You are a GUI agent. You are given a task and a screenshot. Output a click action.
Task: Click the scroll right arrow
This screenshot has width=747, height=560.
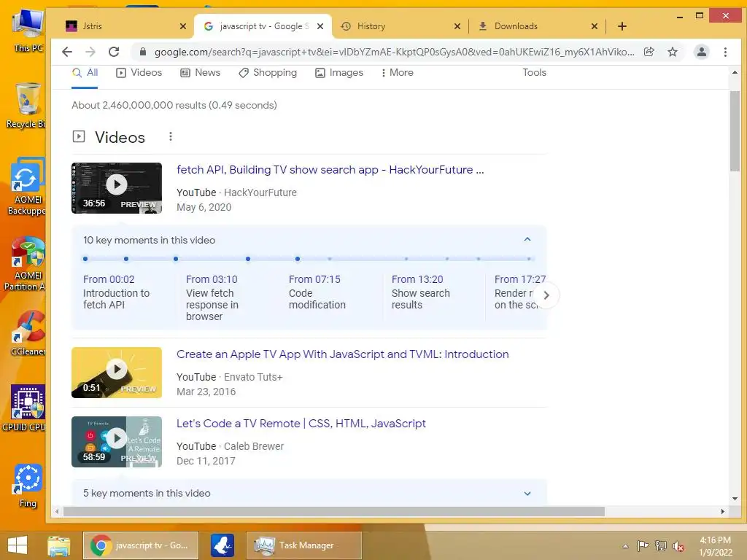tap(723, 511)
